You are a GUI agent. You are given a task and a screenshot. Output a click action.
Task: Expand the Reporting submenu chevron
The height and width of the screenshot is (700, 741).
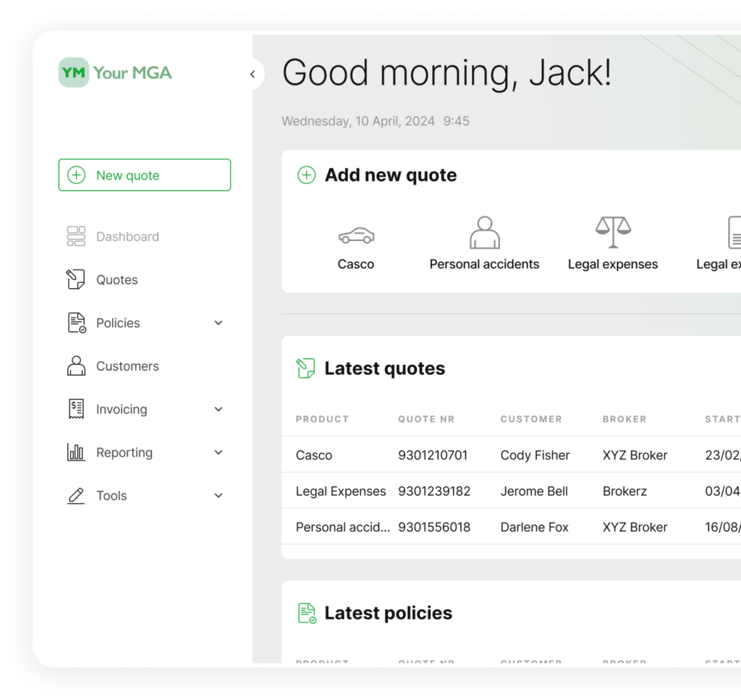tap(219, 452)
